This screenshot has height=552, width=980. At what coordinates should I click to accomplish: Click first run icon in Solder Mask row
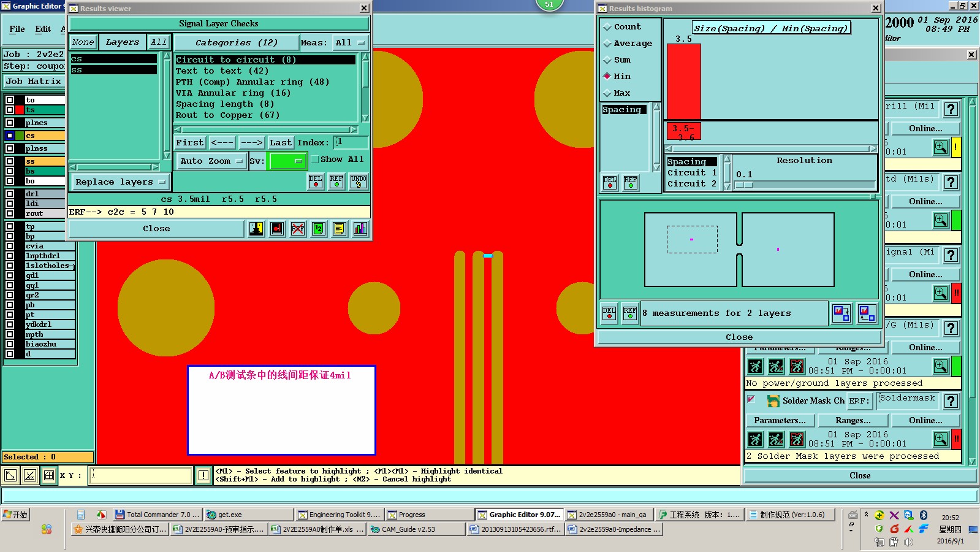(756, 439)
